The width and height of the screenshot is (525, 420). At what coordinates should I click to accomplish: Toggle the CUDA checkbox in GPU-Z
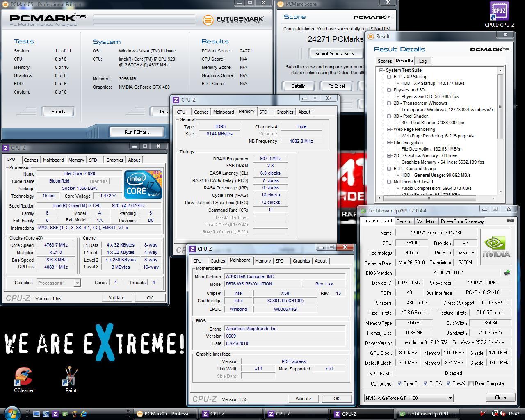425,383
